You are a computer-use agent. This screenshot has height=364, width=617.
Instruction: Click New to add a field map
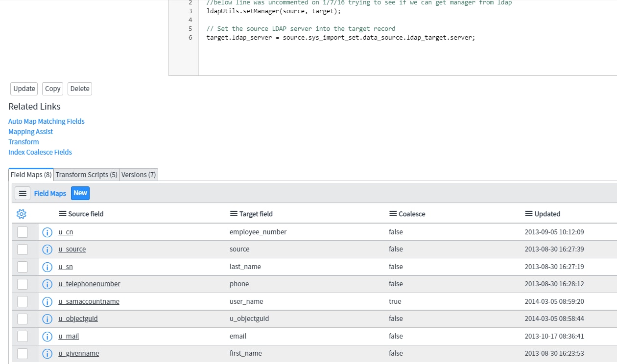tap(80, 193)
